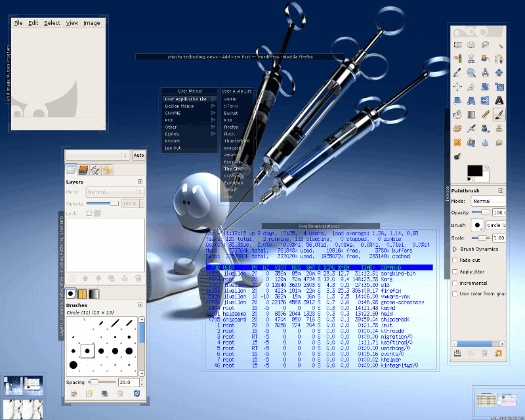Pick the Bucket Fill tool

[x=457, y=114]
